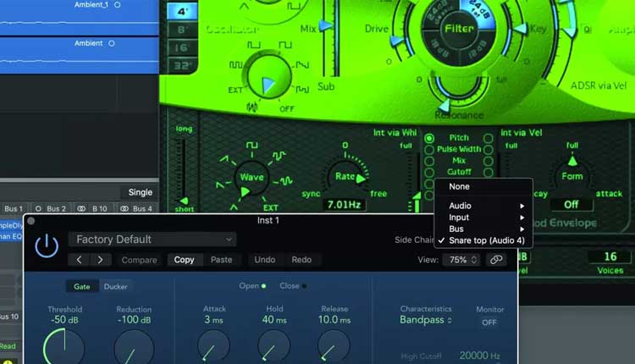Select Pulse Width left radio button

429,150
